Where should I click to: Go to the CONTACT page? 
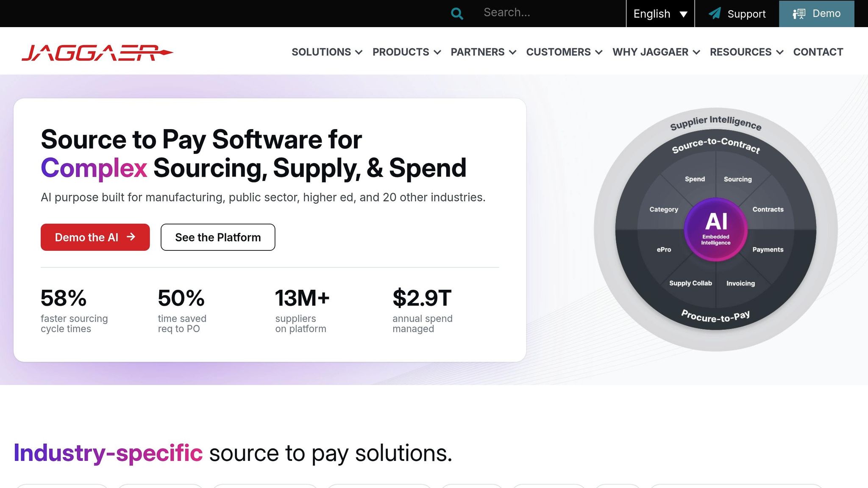click(818, 52)
